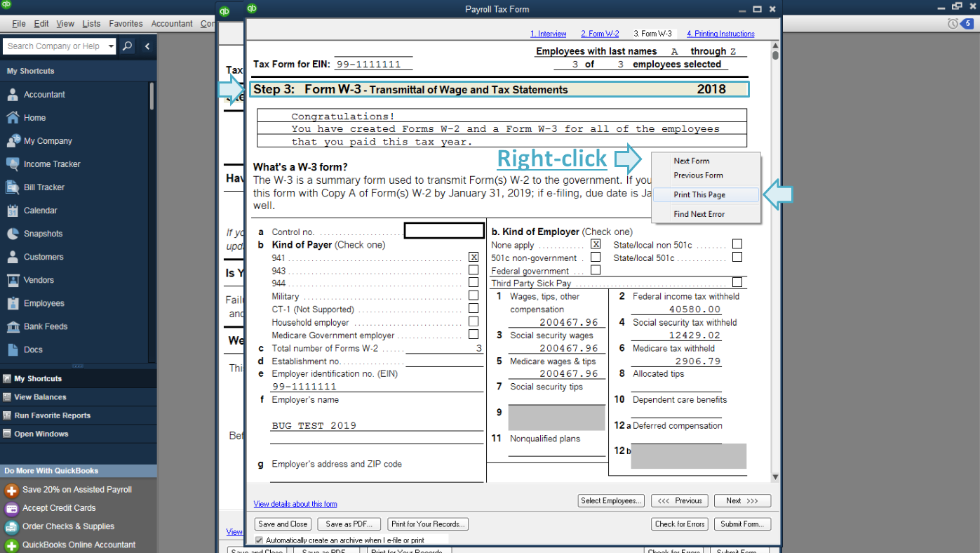The width and height of the screenshot is (980, 553).
Task: Open the 1. Interview step link
Action: tap(549, 34)
